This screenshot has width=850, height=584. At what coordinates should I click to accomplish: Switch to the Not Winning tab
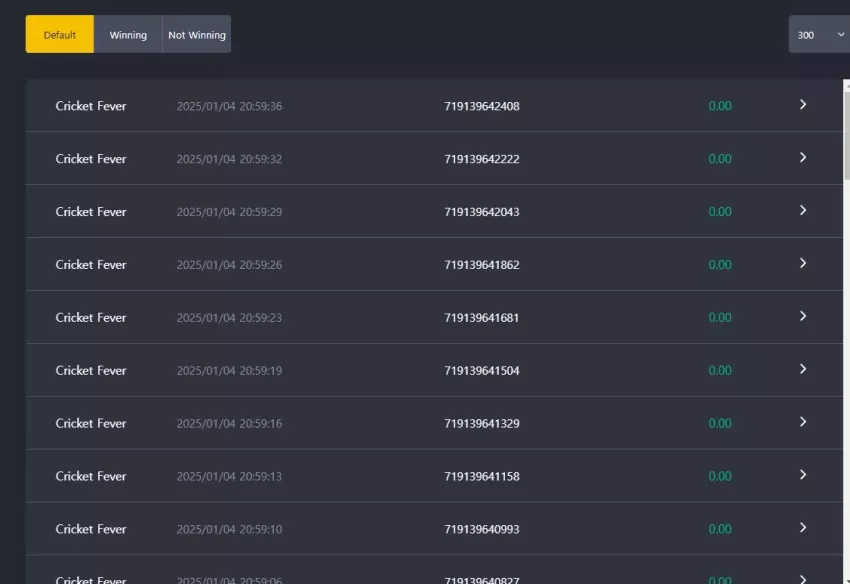tap(197, 34)
